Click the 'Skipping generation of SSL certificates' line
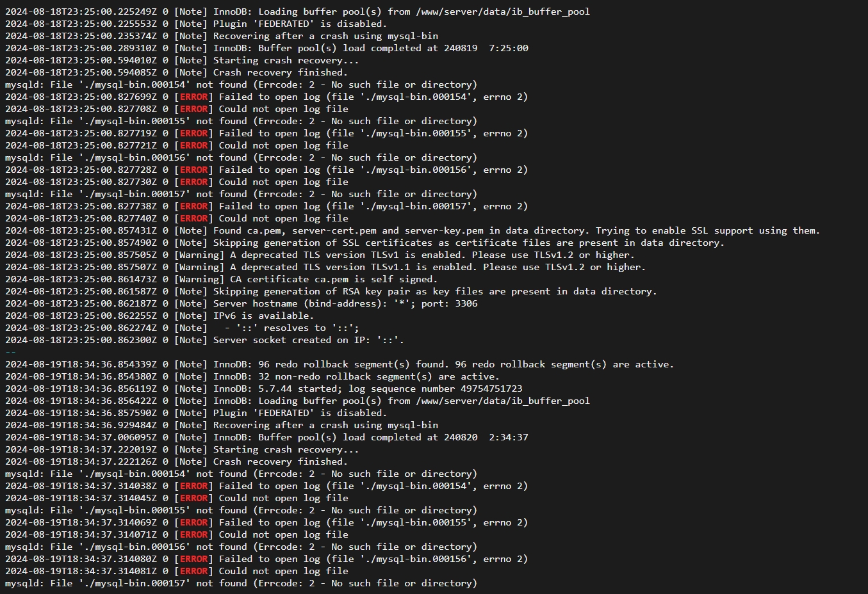Image resolution: width=868 pixels, height=594 pixels. pos(365,243)
